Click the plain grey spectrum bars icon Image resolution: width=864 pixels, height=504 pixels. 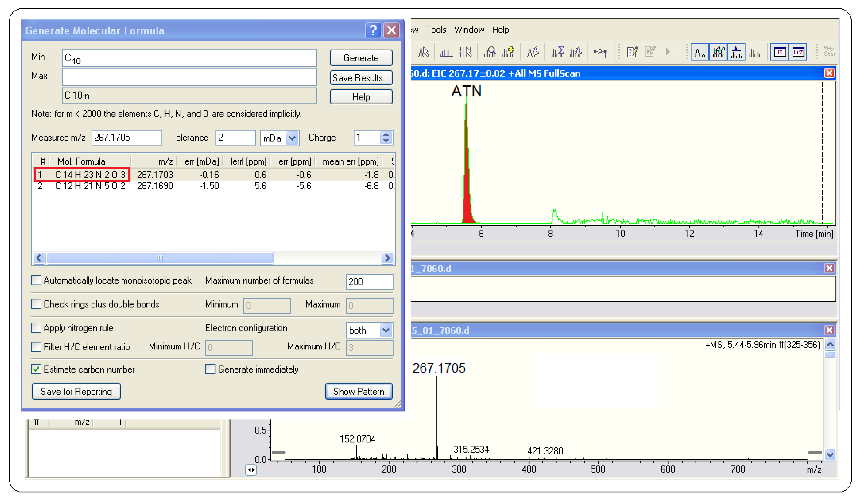(x=755, y=52)
